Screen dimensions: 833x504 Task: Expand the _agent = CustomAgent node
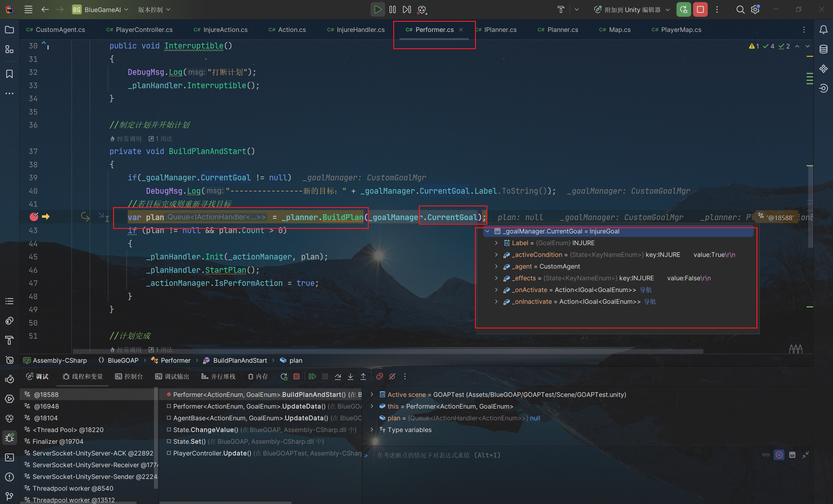pyautogui.click(x=496, y=267)
